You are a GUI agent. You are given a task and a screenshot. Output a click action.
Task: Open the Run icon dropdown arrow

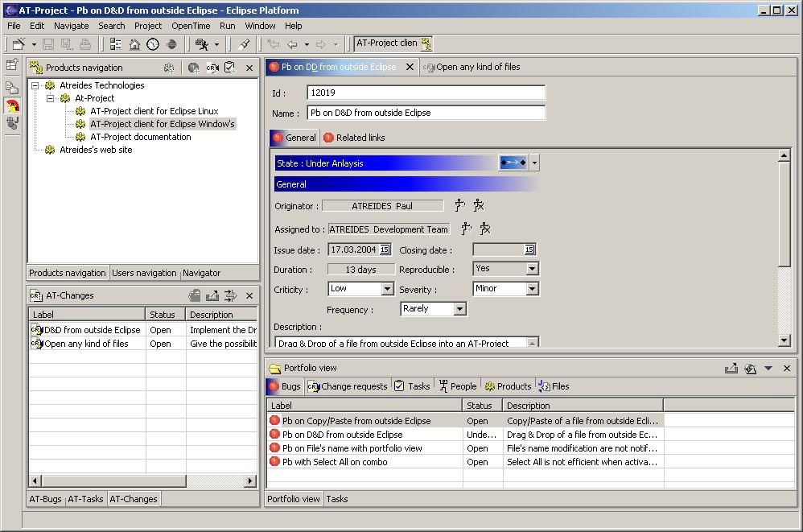[x=216, y=44]
